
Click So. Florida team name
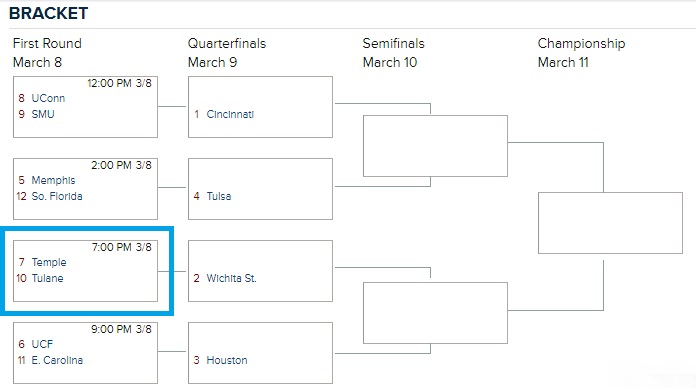[57, 196]
